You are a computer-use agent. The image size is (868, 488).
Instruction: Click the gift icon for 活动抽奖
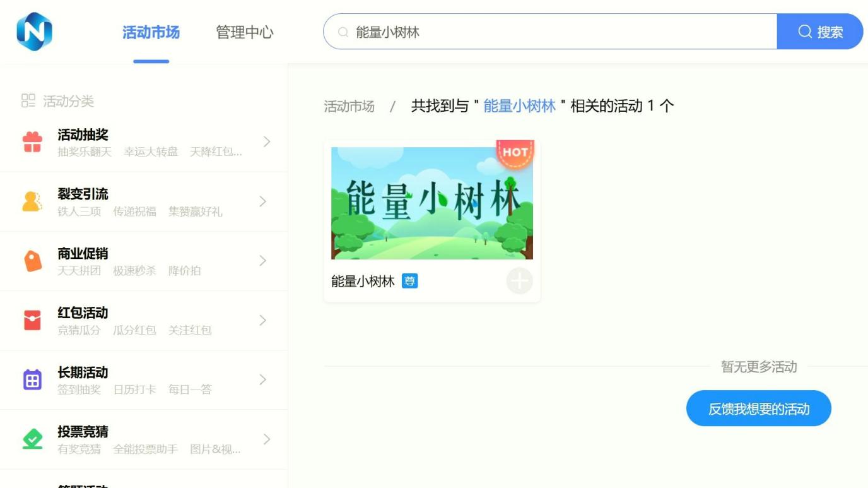32,142
